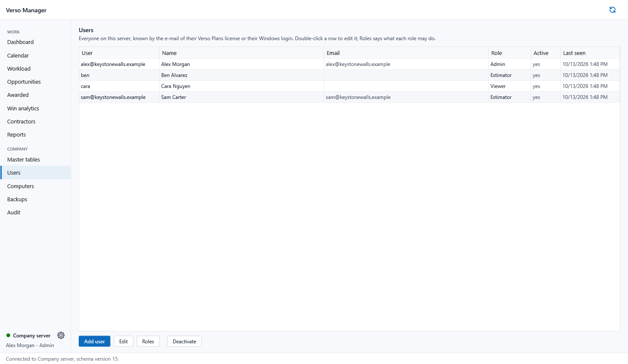The height and width of the screenshot is (364, 628).
Task: Show Win analytics
Action: [x=36, y=108]
